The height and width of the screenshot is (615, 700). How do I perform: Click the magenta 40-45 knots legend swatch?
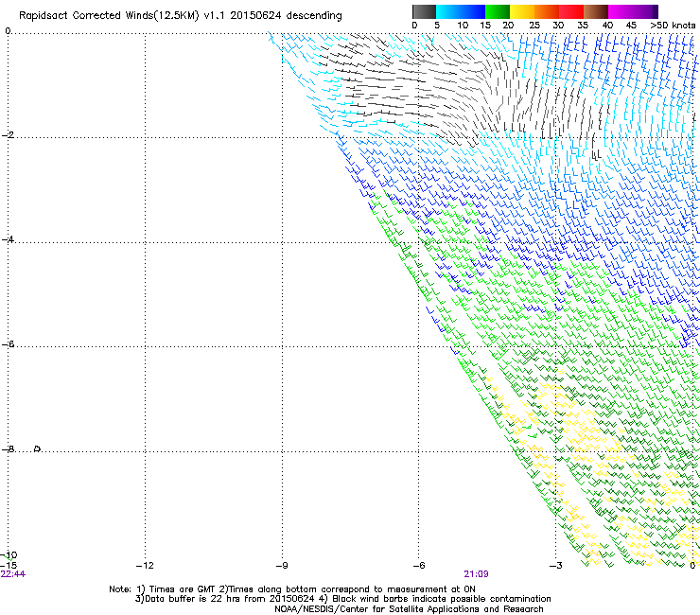click(x=621, y=11)
